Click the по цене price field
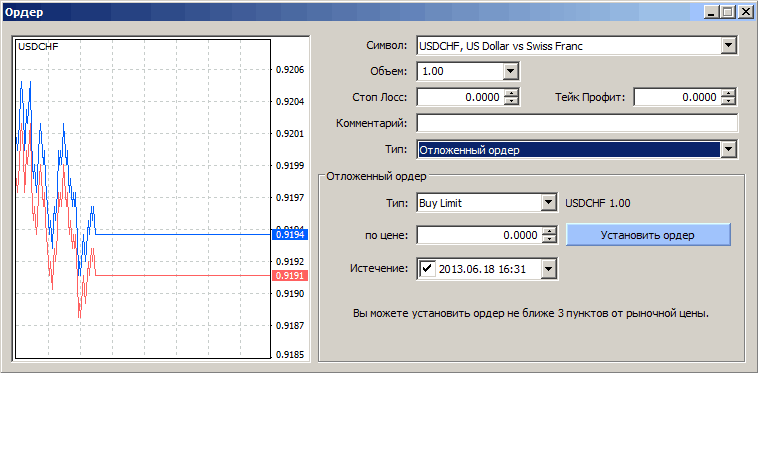 coord(480,236)
